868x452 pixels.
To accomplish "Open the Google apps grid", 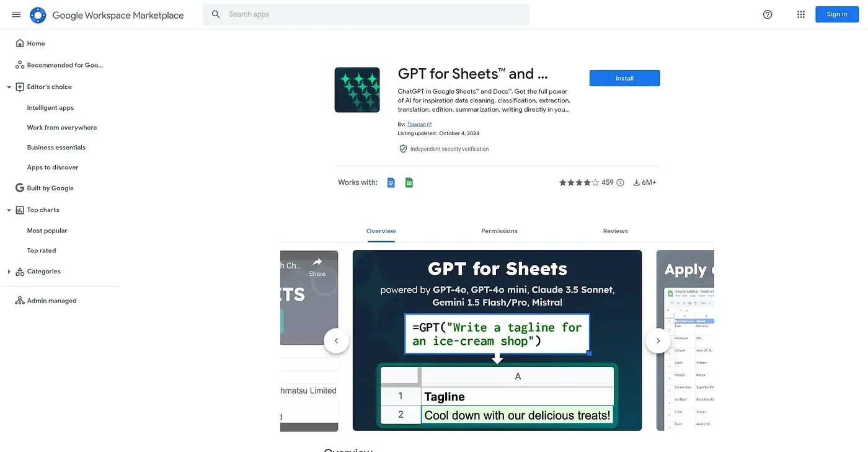I will pyautogui.click(x=801, y=14).
